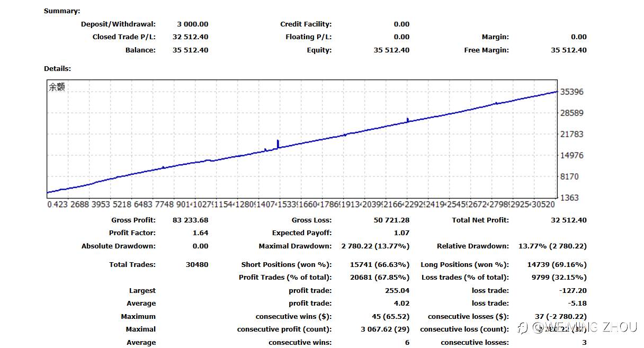Click the Summary section heading
This screenshot has width=644, height=348.
[x=62, y=11]
